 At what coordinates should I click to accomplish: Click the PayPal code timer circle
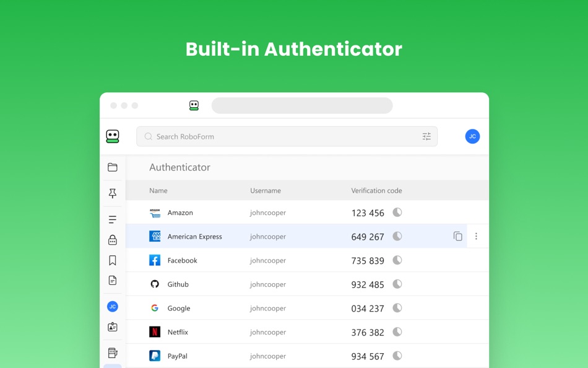coord(397,356)
